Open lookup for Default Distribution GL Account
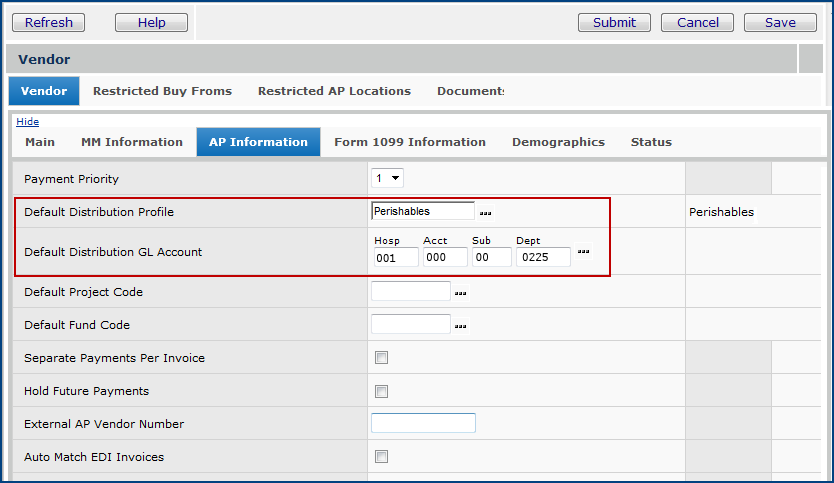 click(583, 252)
